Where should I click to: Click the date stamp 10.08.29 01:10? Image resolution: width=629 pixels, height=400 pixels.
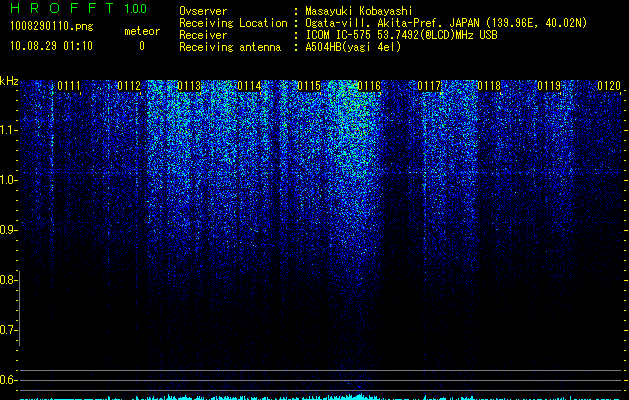[51, 46]
